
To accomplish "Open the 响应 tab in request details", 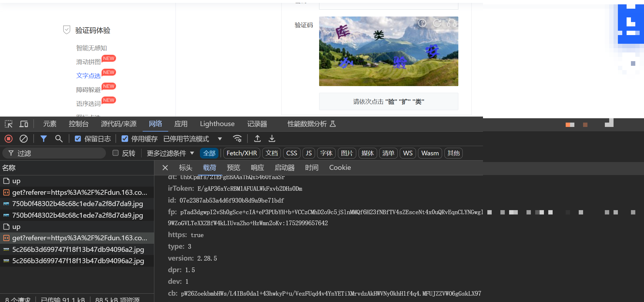I will tap(257, 168).
